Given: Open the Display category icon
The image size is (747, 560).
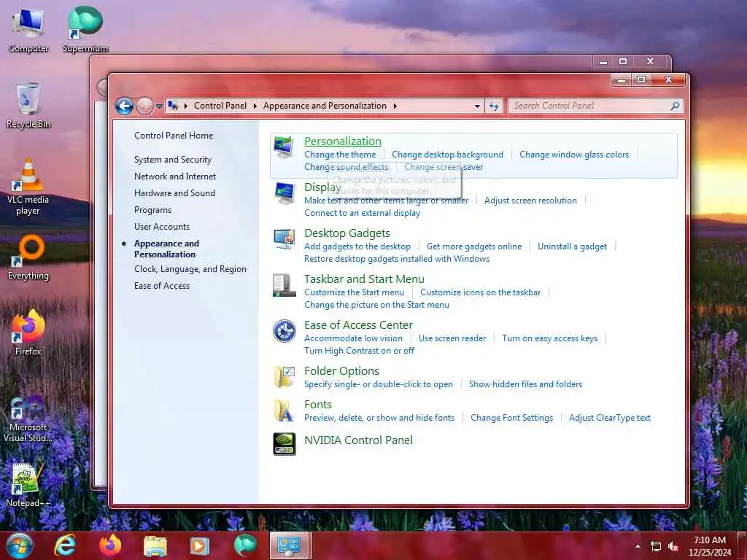Looking at the screenshot, I should 285,192.
